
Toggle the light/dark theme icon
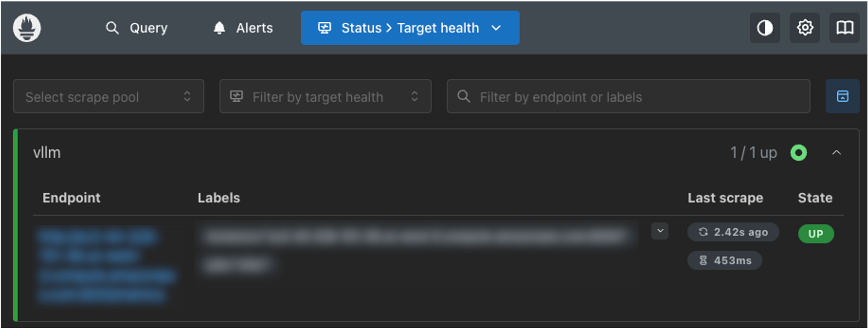764,28
